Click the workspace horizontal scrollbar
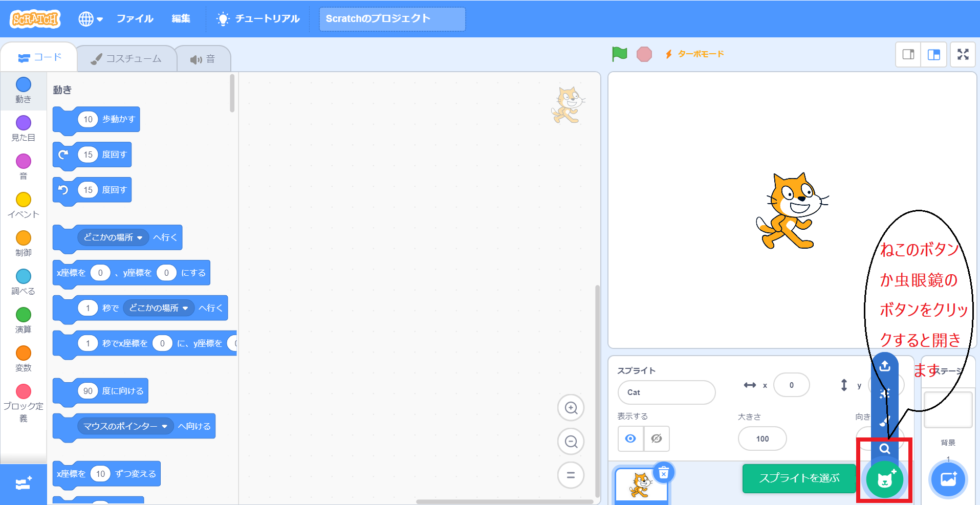Screen dimensions: 980x505 click(505, 502)
